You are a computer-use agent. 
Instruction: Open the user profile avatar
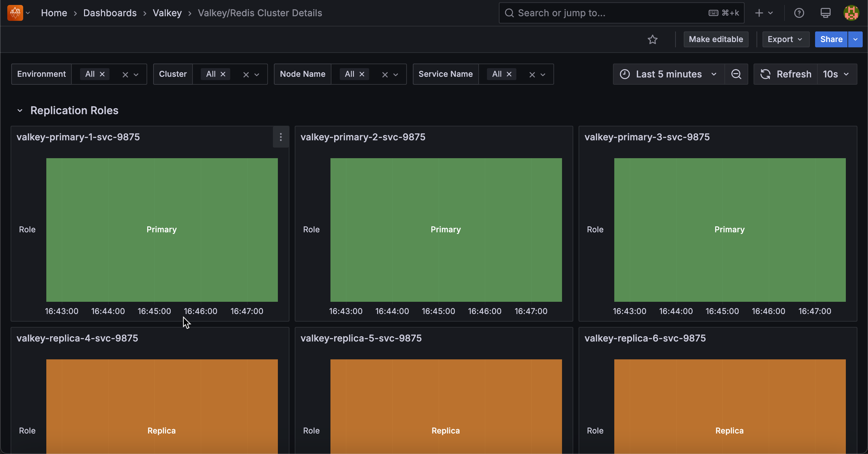[x=851, y=13]
